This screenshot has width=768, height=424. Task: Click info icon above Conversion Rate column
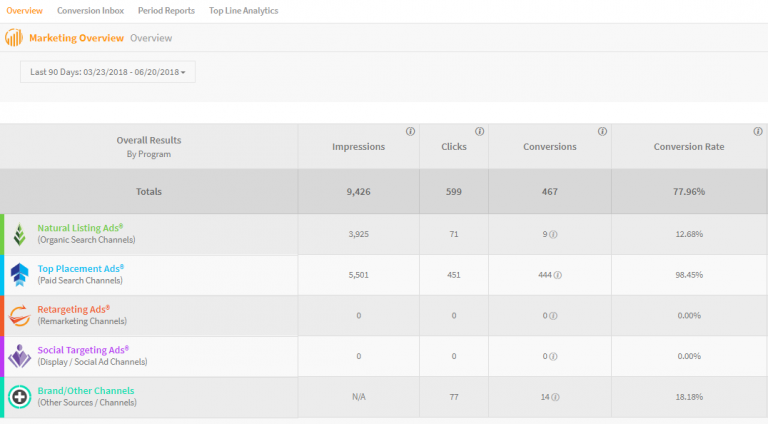pyautogui.click(x=757, y=132)
